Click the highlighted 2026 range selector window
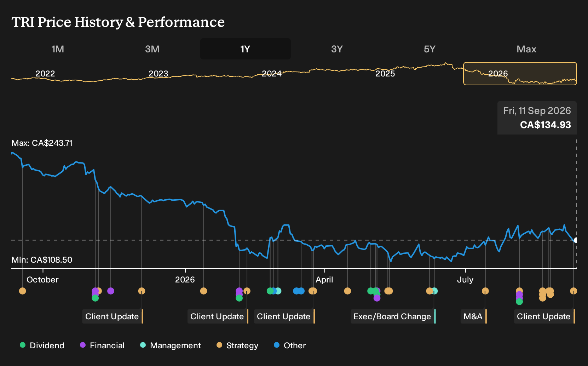 520,74
